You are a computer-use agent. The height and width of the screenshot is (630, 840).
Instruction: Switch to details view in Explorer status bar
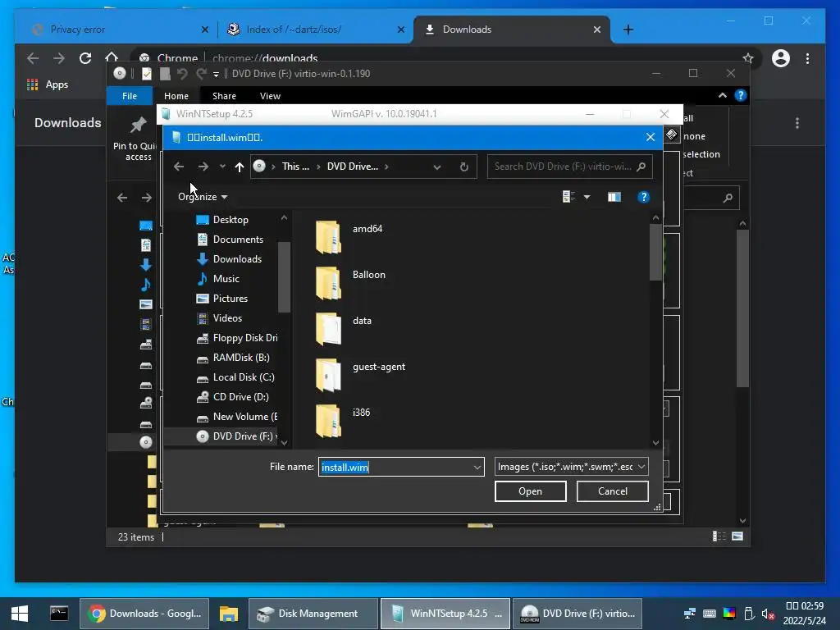pyautogui.click(x=719, y=536)
